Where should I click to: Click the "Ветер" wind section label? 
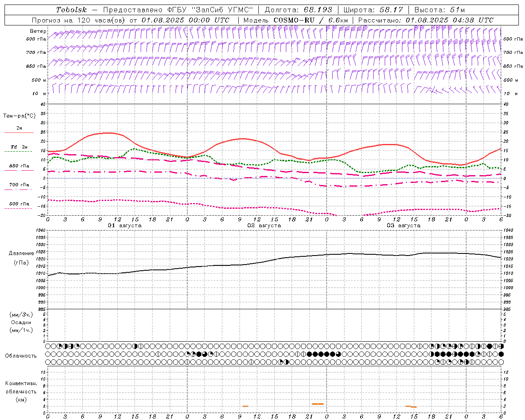click(x=38, y=31)
